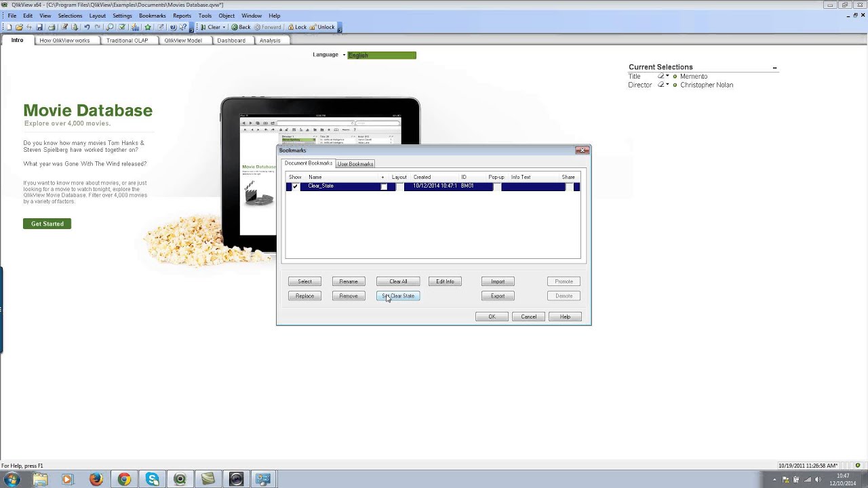Viewport: 868px width, 488px height.
Task: Click the blue Help topics icon
Action: (x=173, y=27)
